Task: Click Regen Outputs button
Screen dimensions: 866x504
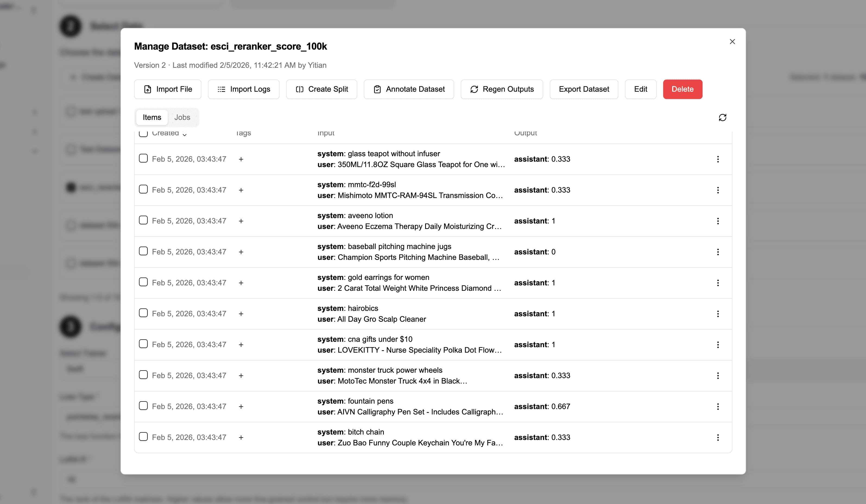Action: (x=502, y=89)
